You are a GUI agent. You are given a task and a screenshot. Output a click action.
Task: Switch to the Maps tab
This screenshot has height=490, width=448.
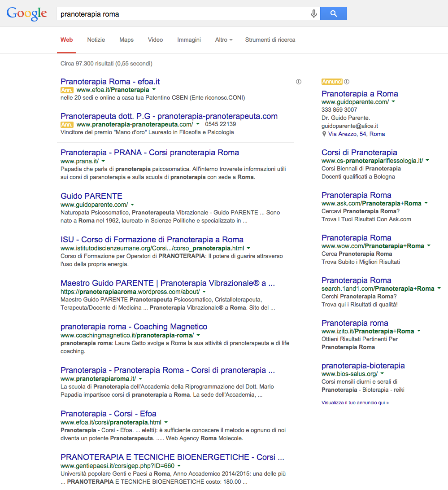coord(126,40)
